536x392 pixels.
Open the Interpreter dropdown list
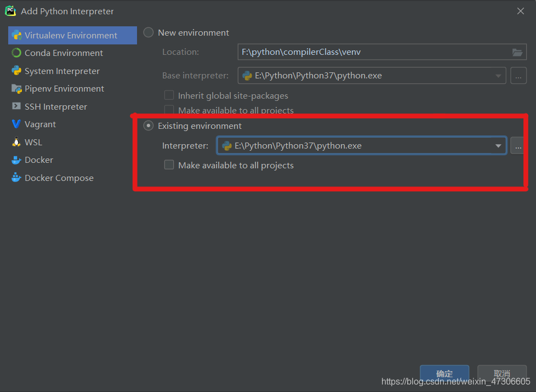(498, 145)
